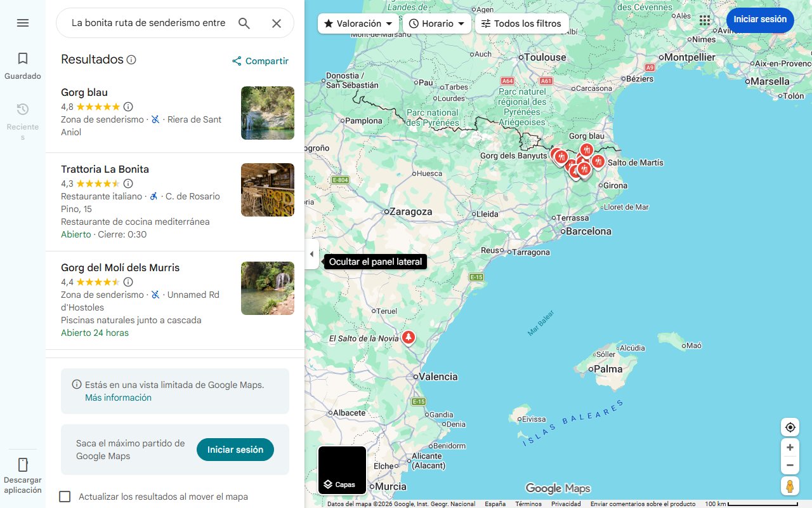Image resolution: width=812 pixels, height=508 pixels.
Task: Click the Abierto 24 horas text
Action: tap(95, 333)
